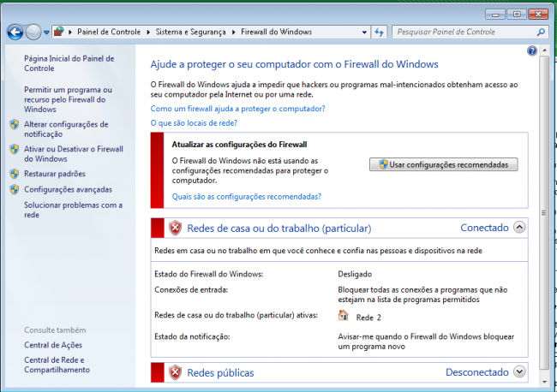
Task: Click Atualizar as configurações do Firewall heading
Action: [x=239, y=145]
